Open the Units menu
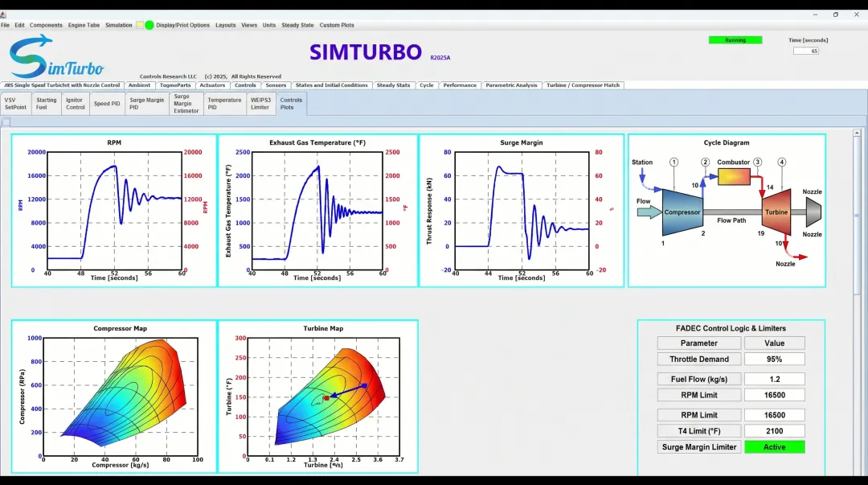 269,25
